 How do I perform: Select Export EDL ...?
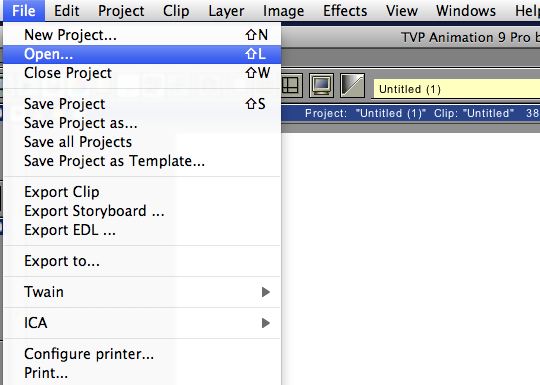[142, 230]
